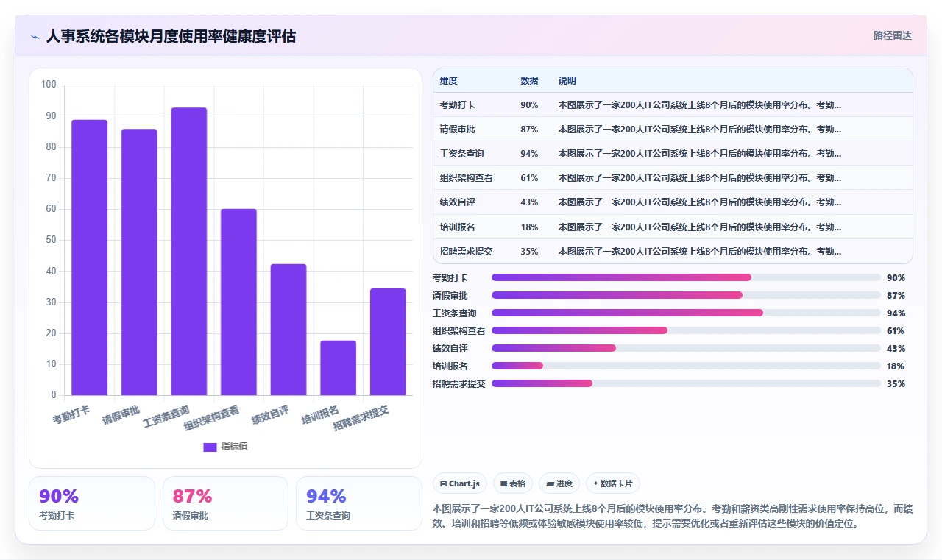Image resolution: width=942 pixels, height=560 pixels.
Task: Open the 90% 考勤打卡 stat card
Action: (92, 503)
